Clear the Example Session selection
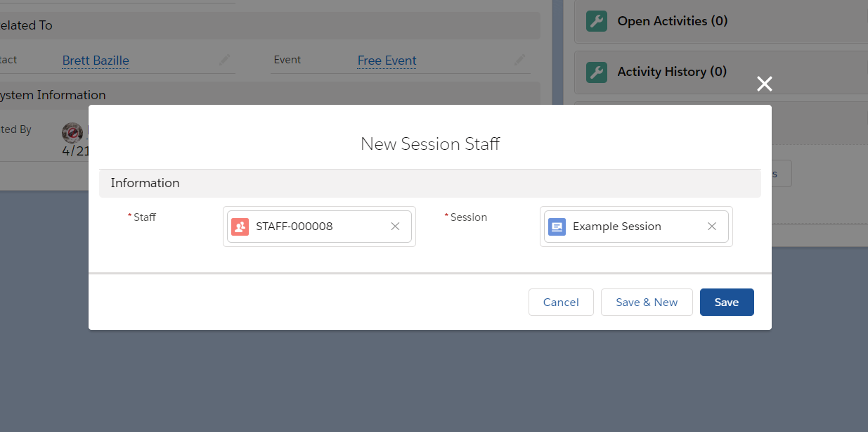The width and height of the screenshot is (868, 432). [712, 227]
